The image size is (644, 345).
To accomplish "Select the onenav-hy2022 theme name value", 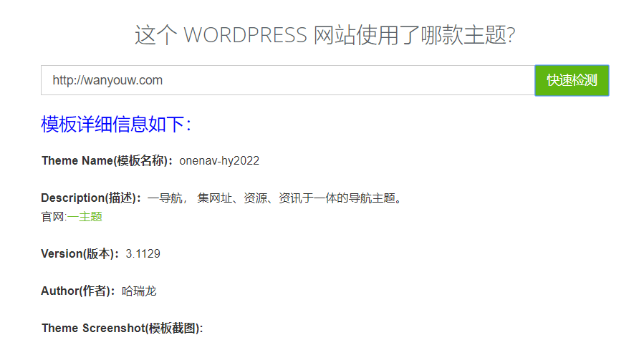I will pyautogui.click(x=219, y=160).
